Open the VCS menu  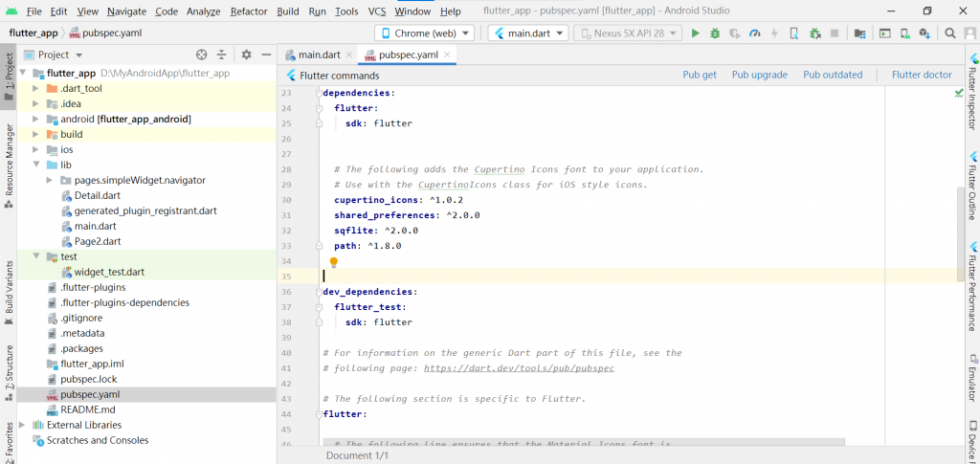377,11
